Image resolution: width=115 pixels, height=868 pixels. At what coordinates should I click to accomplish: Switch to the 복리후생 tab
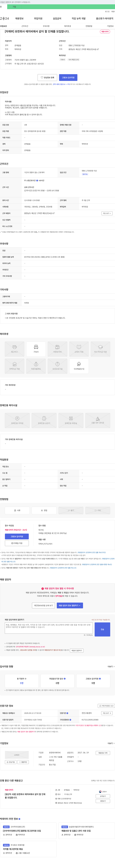(x=68, y=26)
